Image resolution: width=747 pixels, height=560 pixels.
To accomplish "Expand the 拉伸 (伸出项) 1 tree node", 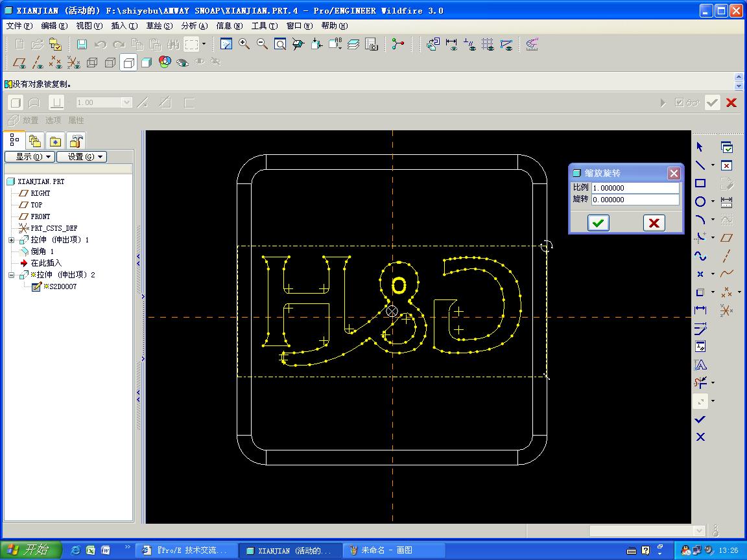I will pyautogui.click(x=12, y=240).
